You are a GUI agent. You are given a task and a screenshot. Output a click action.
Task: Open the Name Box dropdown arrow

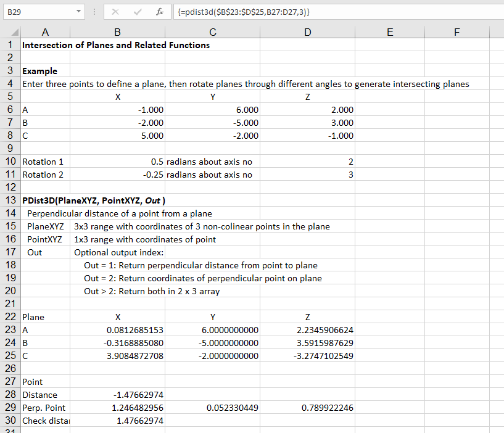click(78, 12)
